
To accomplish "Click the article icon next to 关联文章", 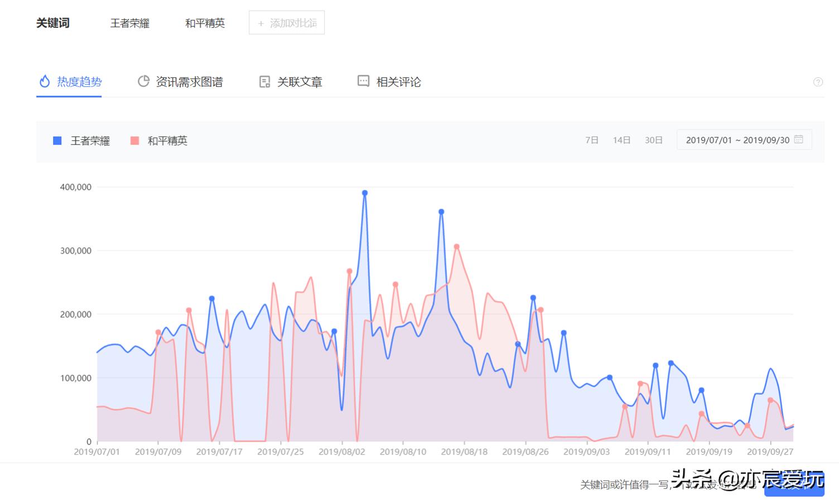I will [x=264, y=81].
